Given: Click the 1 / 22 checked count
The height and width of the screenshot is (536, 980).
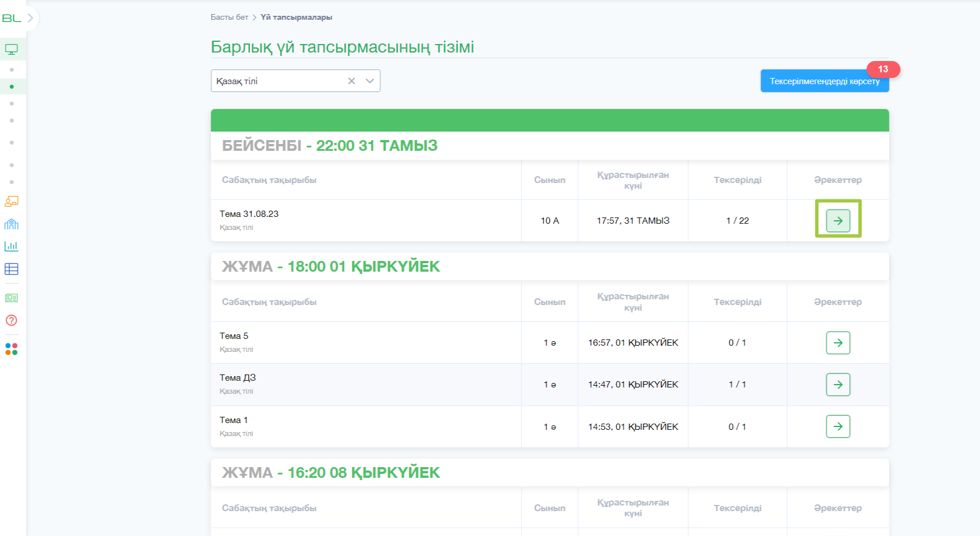Looking at the screenshot, I should tap(738, 221).
